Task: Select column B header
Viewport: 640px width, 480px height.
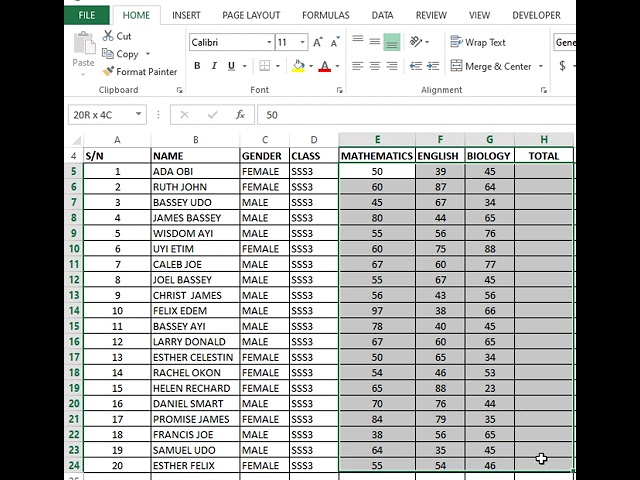Action: [196, 140]
